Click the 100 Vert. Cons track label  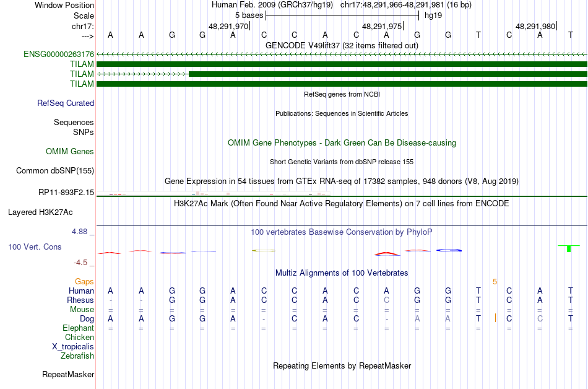pos(35,247)
